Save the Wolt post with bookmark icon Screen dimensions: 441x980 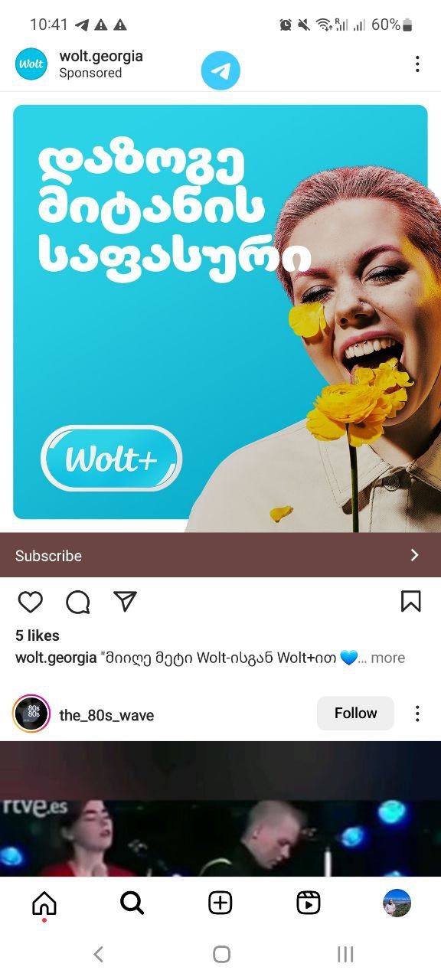pos(411,602)
